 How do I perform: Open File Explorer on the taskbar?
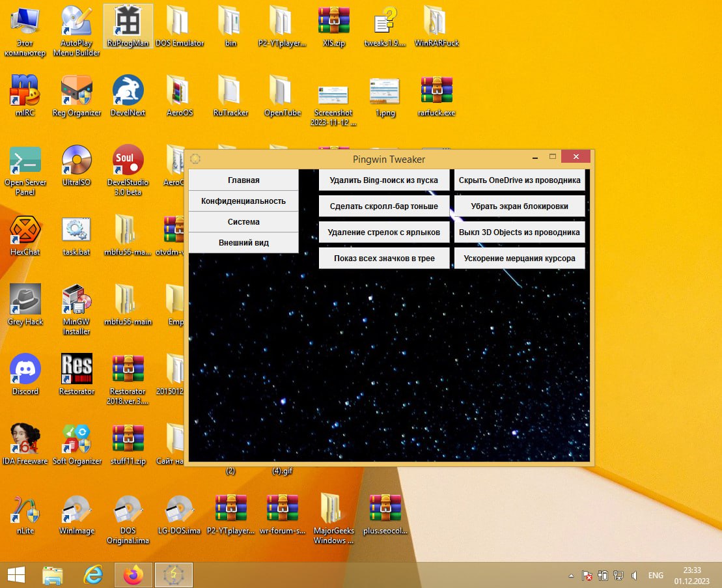[53, 575]
